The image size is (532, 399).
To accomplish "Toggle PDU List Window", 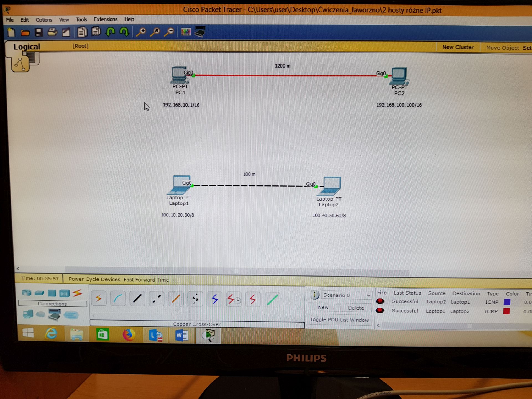I will click(339, 320).
